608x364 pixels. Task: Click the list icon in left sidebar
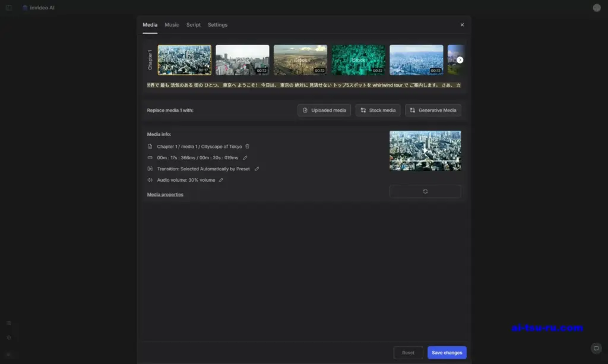point(9,323)
